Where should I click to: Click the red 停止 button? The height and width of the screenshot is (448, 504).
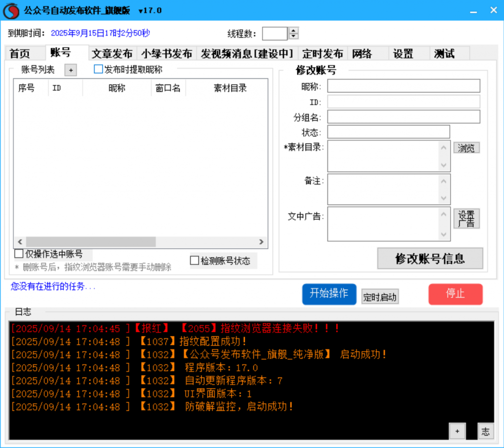(x=455, y=294)
